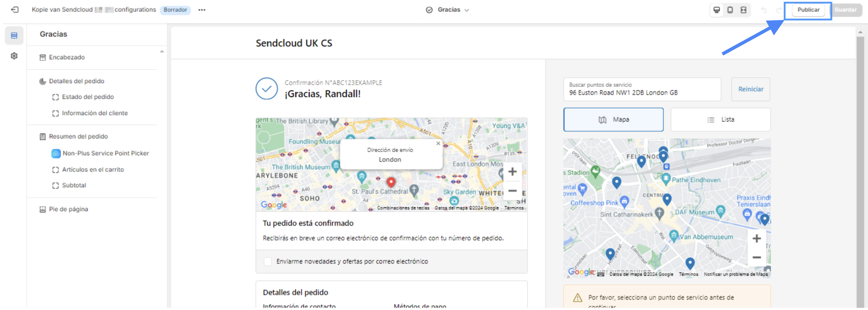Collapse the sections list scroll arrow
The height and width of the screenshot is (310, 868).
pos(162,52)
